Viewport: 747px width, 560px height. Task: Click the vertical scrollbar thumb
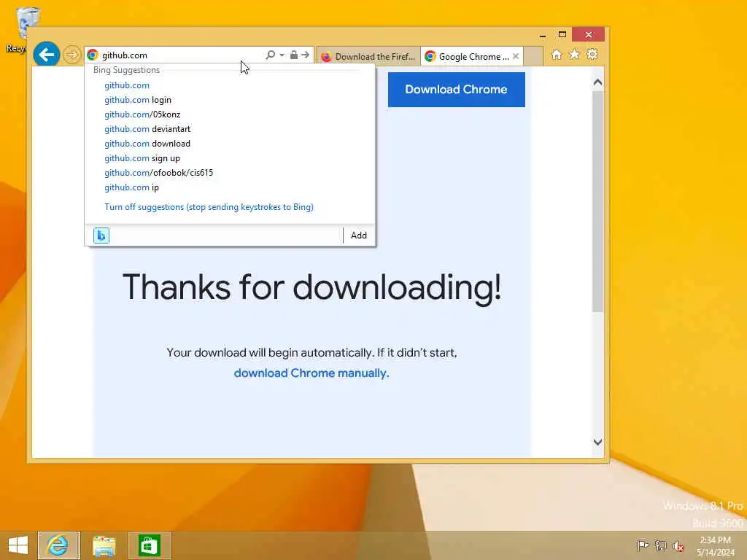pyautogui.click(x=598, y=201)
